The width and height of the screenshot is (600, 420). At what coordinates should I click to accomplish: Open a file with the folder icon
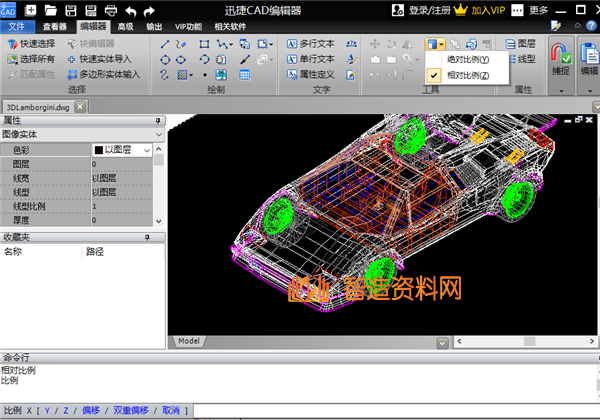point(51,9)
